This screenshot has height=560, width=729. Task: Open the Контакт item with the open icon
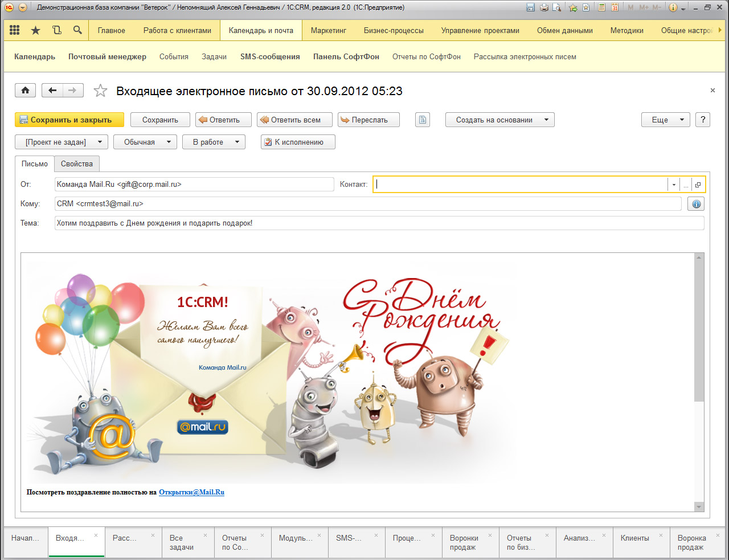tap(698, 185)
